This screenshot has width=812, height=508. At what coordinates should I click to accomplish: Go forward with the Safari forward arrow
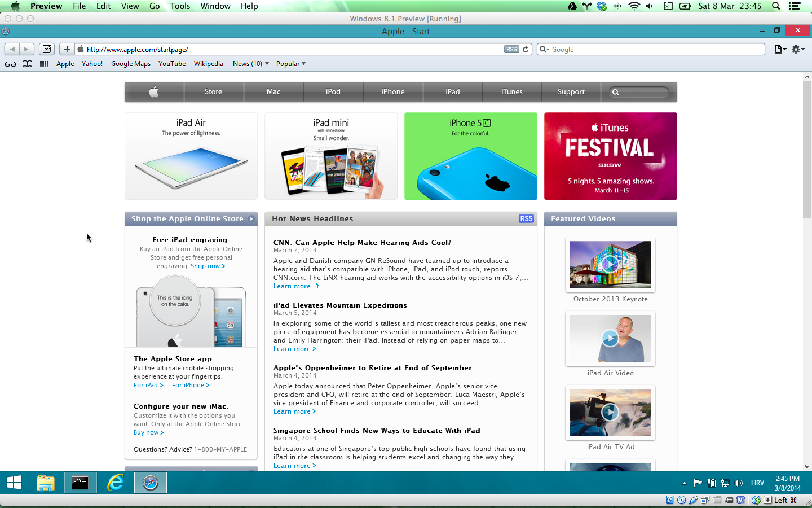27,49
